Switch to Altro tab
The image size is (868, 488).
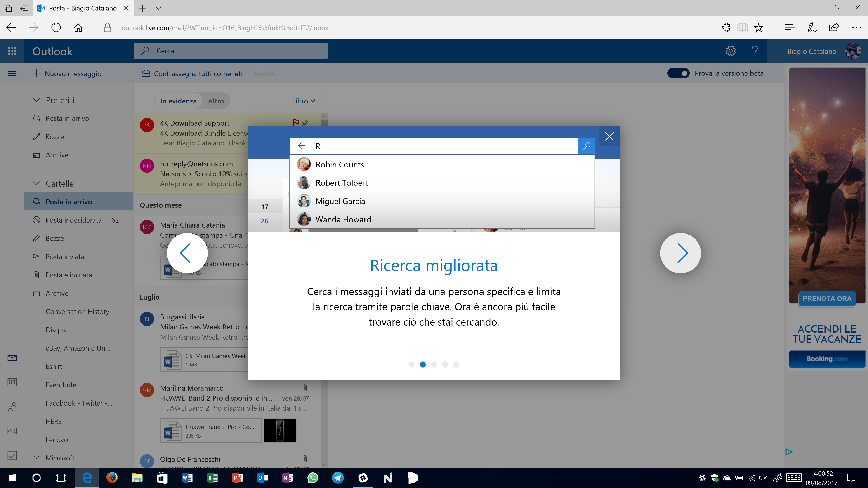pyautogui.click(x=216, y=101)
